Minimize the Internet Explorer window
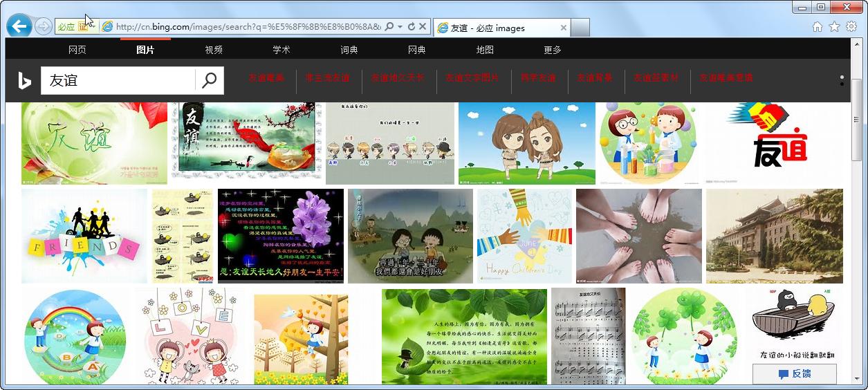The image size is (868, 390). pyautogui.click(x=802, y=7)
